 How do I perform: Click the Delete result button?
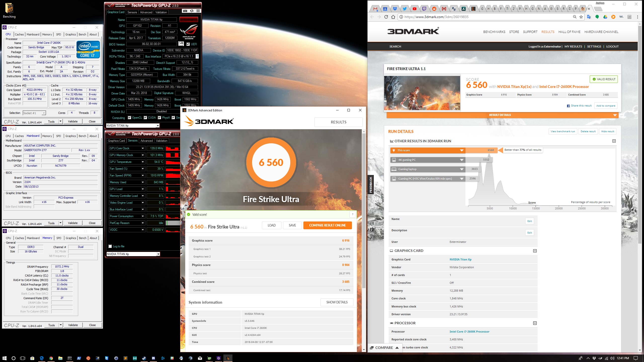[588, 131]
